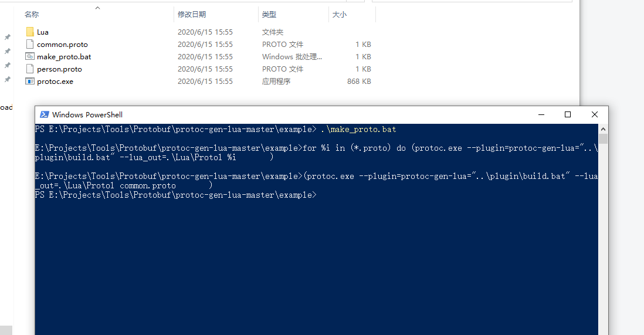
Task: Click the PowerShell vertical scrollbar thumb
Action: click(603, 138)
